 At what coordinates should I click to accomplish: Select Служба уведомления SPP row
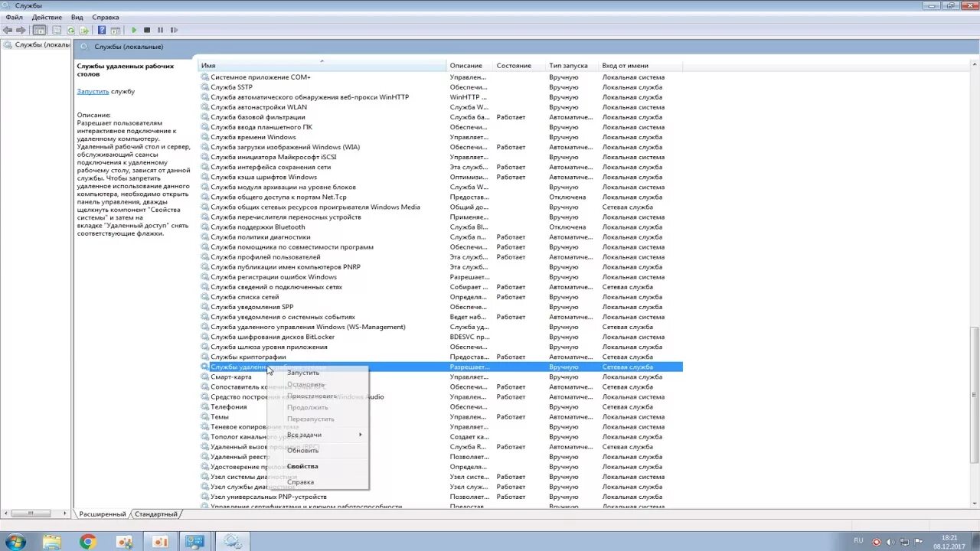441,307
